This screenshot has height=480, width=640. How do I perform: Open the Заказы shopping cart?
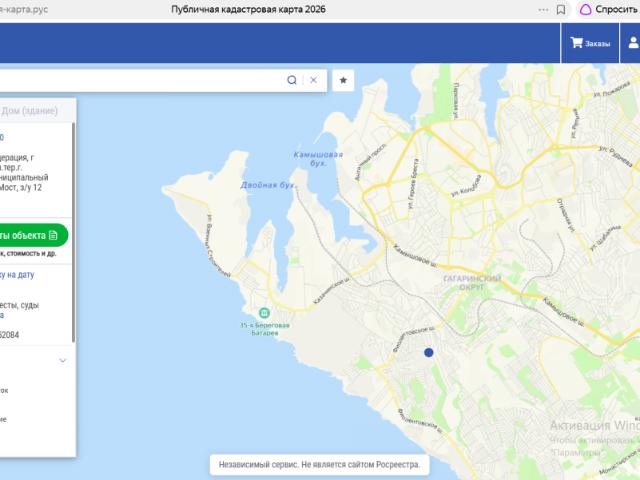pyautogui.click(x=590, y=43)
